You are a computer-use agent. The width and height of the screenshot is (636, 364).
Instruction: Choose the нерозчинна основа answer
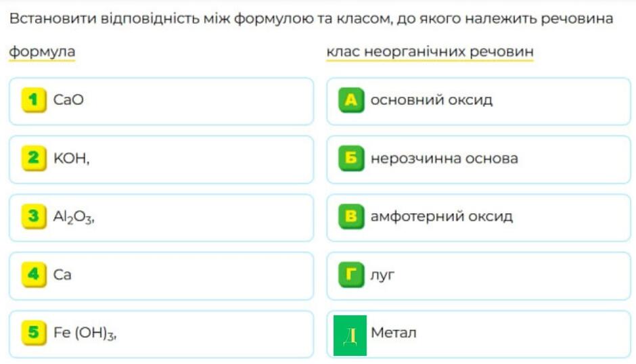pyautogui.click(x=478, y=160)
